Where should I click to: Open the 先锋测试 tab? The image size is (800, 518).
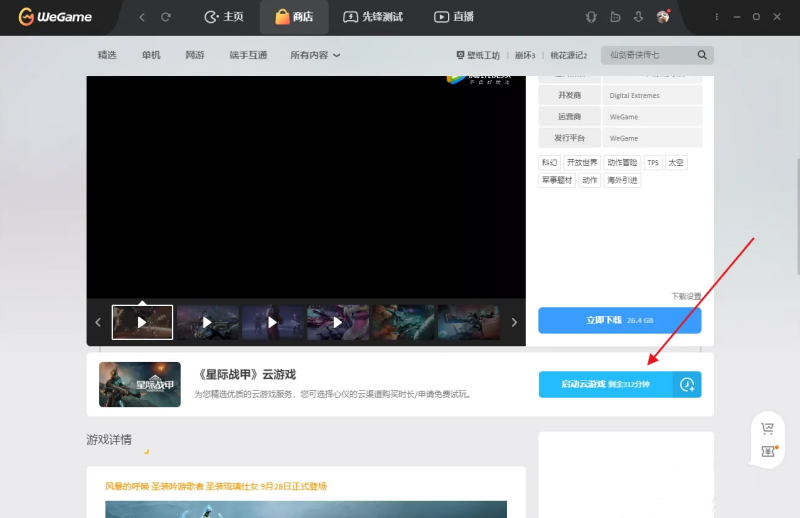373,17
